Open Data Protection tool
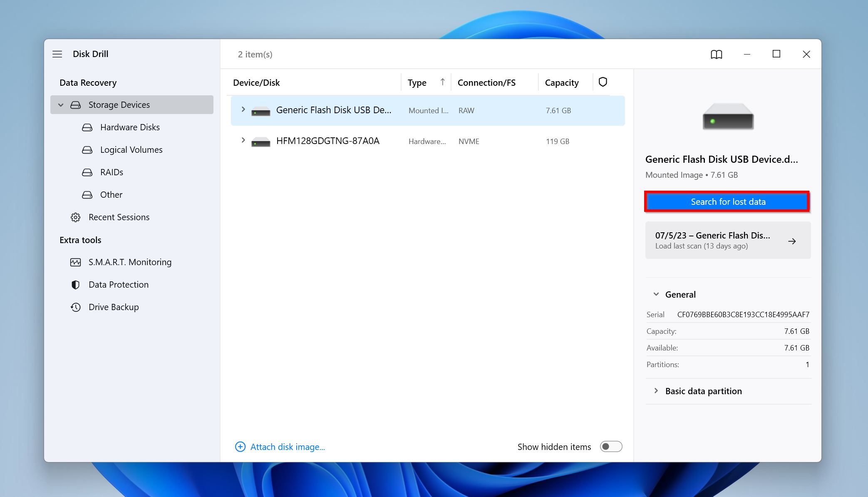Viewport: 868px width, 497px height. click(x=118, y=284)
